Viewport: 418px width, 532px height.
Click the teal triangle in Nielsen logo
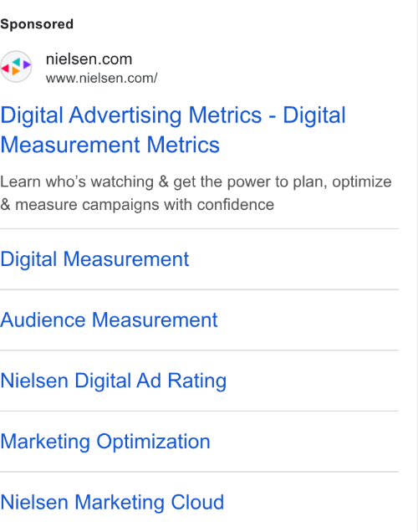[x=16, y=62]
